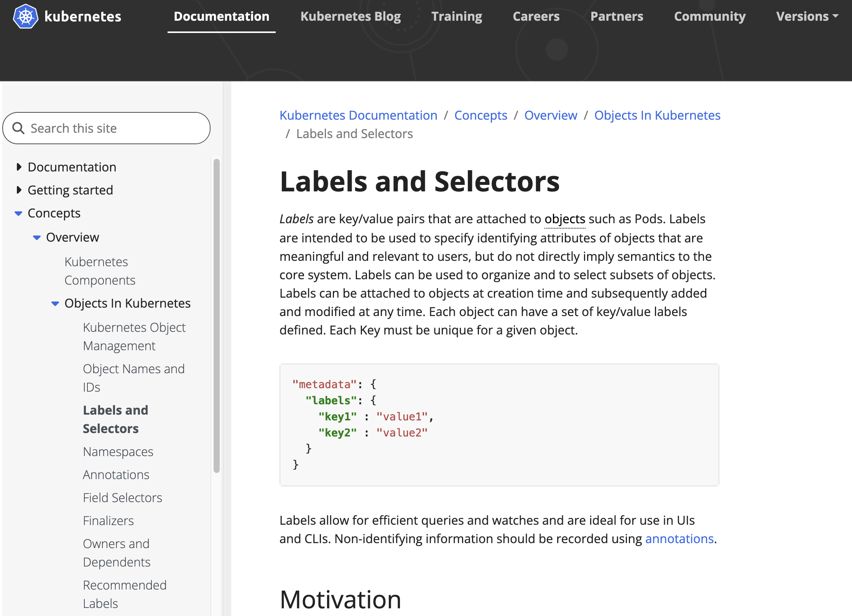
Task: Collapse the Overview subsection arrow
Action: click(x=37, y=237)
